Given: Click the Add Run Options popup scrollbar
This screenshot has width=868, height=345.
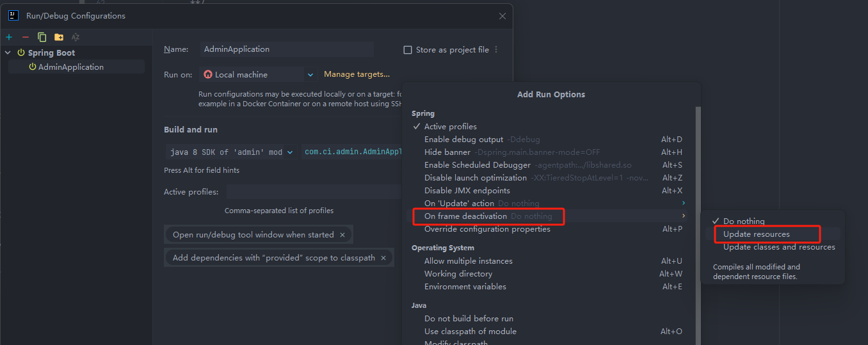Looking at the screenshot, I should (x=698, y=192).
